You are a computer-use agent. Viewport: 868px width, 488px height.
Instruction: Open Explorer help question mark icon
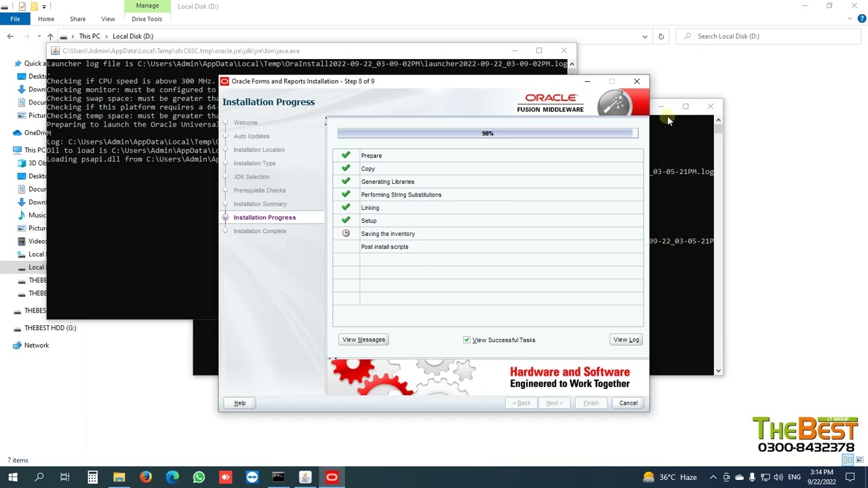click(862, 19)
